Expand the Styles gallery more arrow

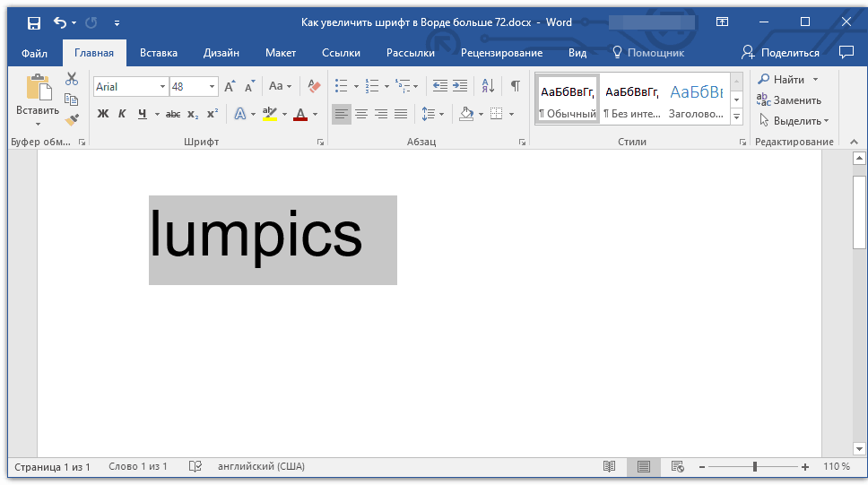point(737,117)
